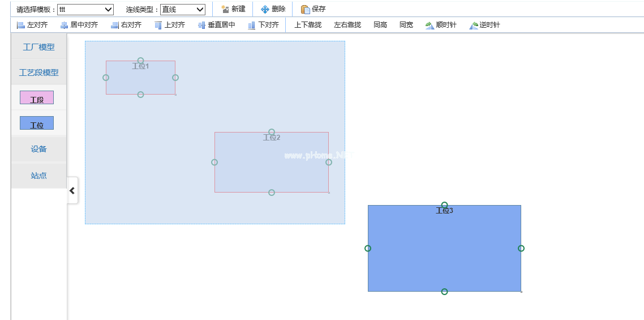Open the template dropdown showing ttt

[85, 10]
